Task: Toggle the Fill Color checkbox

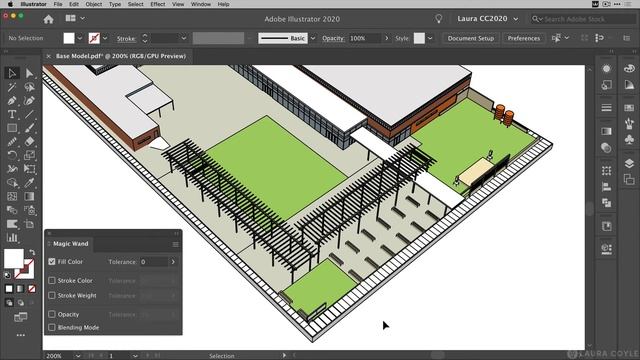Action: [x=52, y=262]
